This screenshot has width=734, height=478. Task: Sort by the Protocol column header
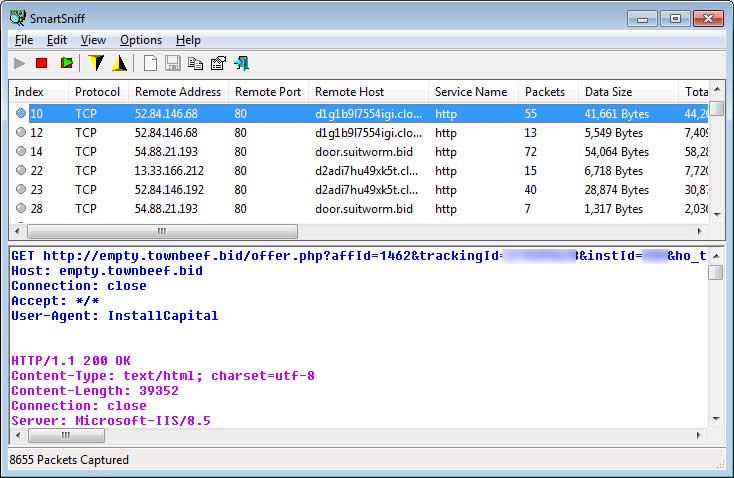tap(99, 92)
